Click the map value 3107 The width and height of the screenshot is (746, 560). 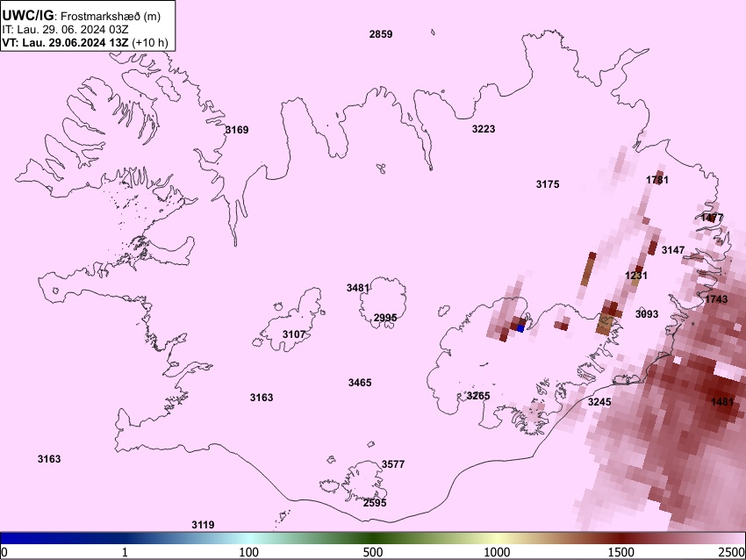293,334
